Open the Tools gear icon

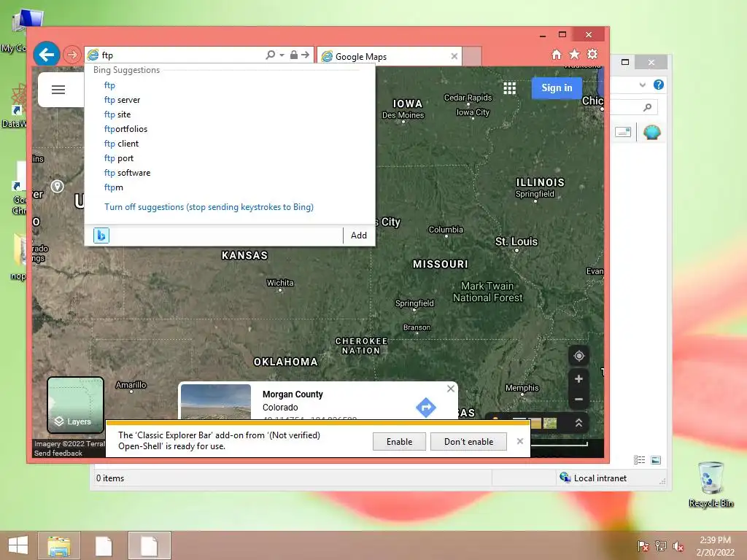pos(592,54)
